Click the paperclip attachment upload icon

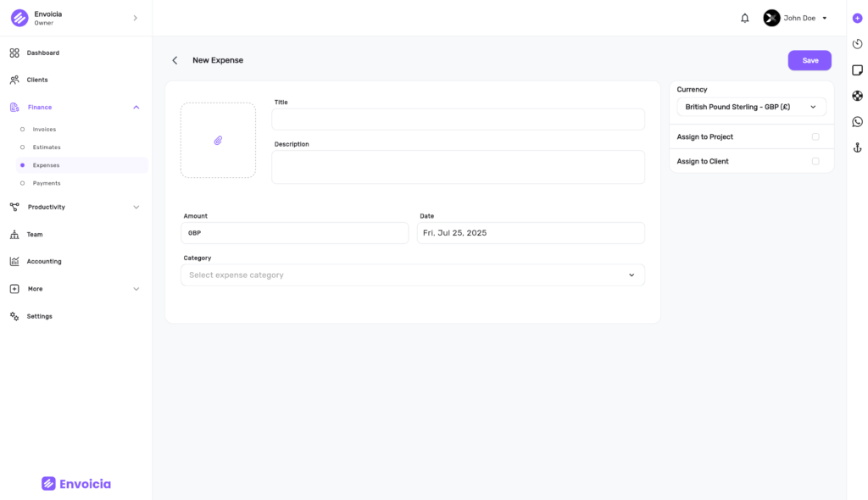[x=218, y=141]
